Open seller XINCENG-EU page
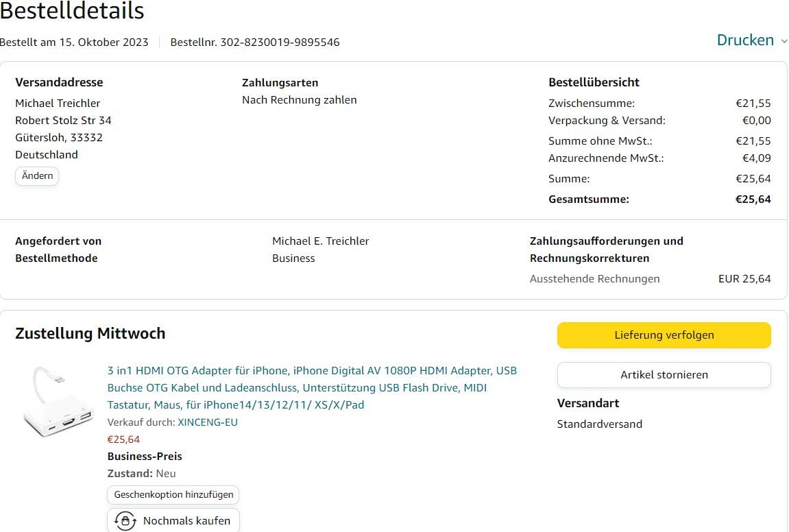789x532 pixels. tap(208, 422)
